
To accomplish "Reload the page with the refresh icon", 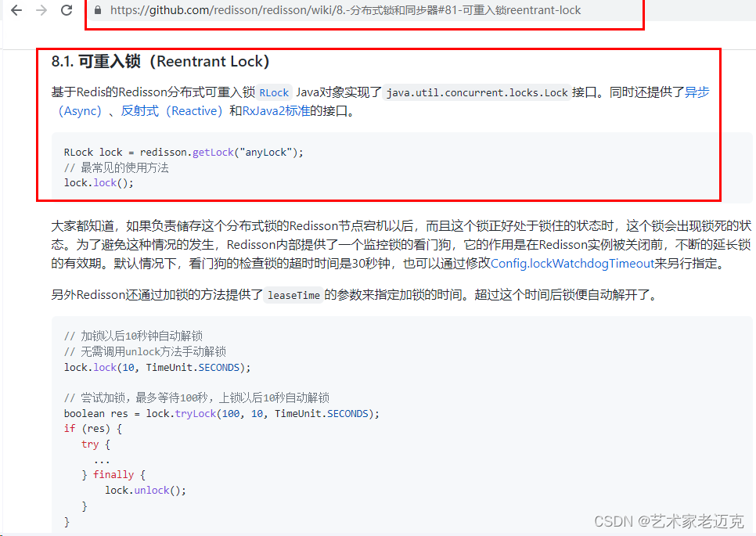I will tap(67, 10).
